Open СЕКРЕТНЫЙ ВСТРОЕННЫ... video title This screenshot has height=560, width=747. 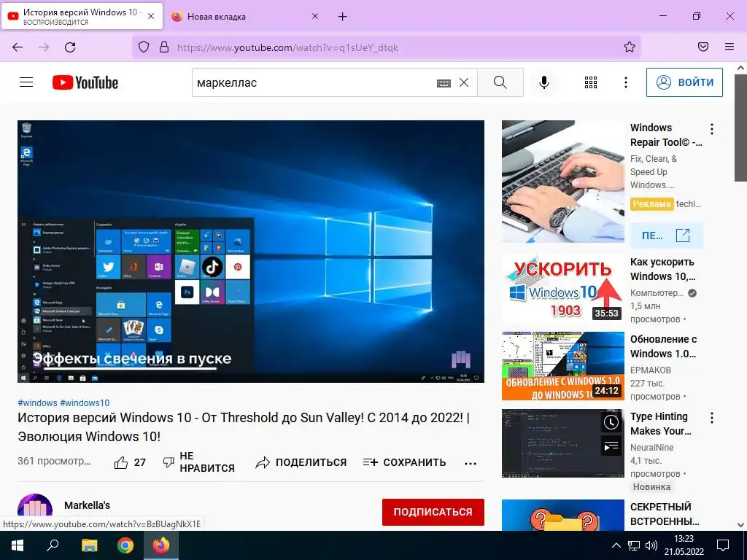click(x=665, y=514)
